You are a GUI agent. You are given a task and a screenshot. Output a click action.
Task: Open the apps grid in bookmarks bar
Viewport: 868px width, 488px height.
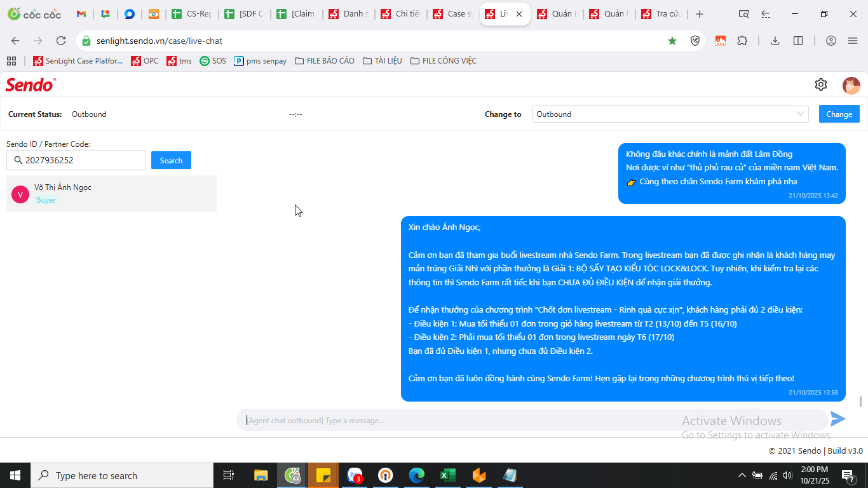coord(11,61)
